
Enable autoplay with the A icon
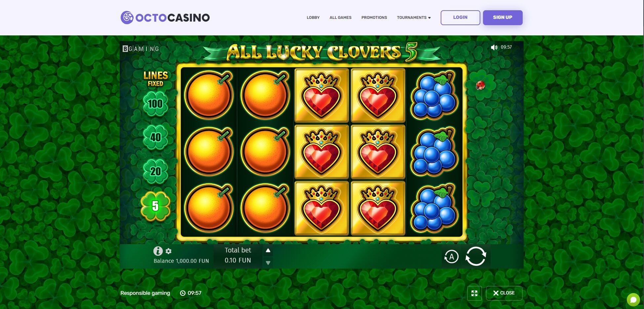pyautogui.click(x=451, y=257)
